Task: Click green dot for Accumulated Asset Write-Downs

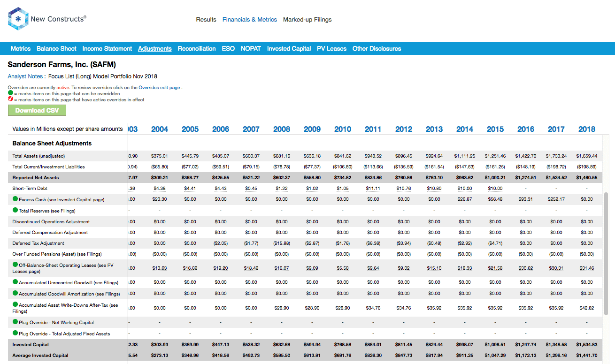Action: tap(15, 304)
